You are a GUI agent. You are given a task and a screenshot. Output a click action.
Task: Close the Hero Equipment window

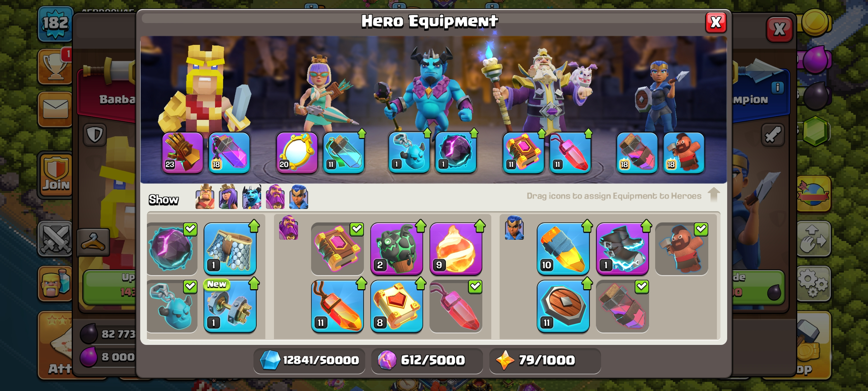tap(716, 23)
